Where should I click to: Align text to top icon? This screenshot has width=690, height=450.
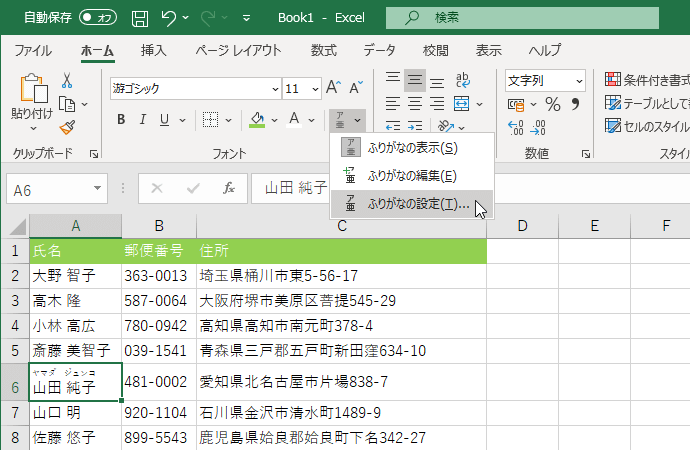coord(393,79)
